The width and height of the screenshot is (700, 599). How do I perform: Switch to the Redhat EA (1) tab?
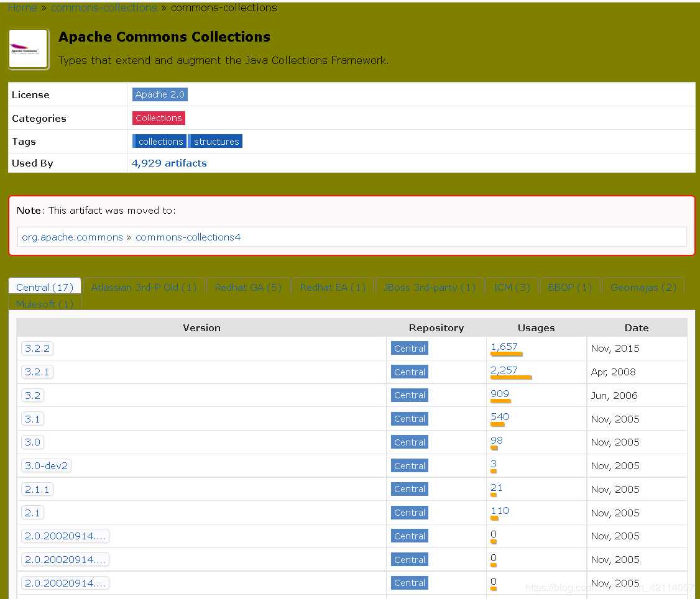click(333, 287)
